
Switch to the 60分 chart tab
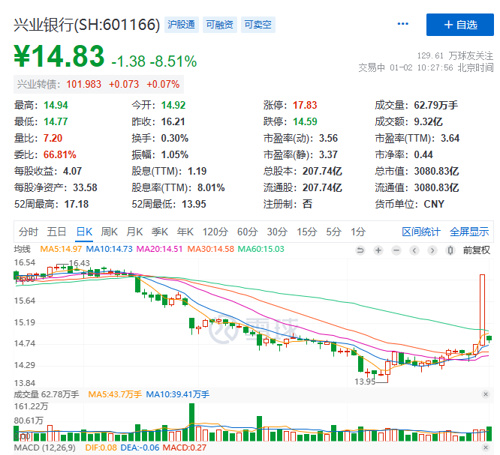pyautogui.click(x=247, y=232)
